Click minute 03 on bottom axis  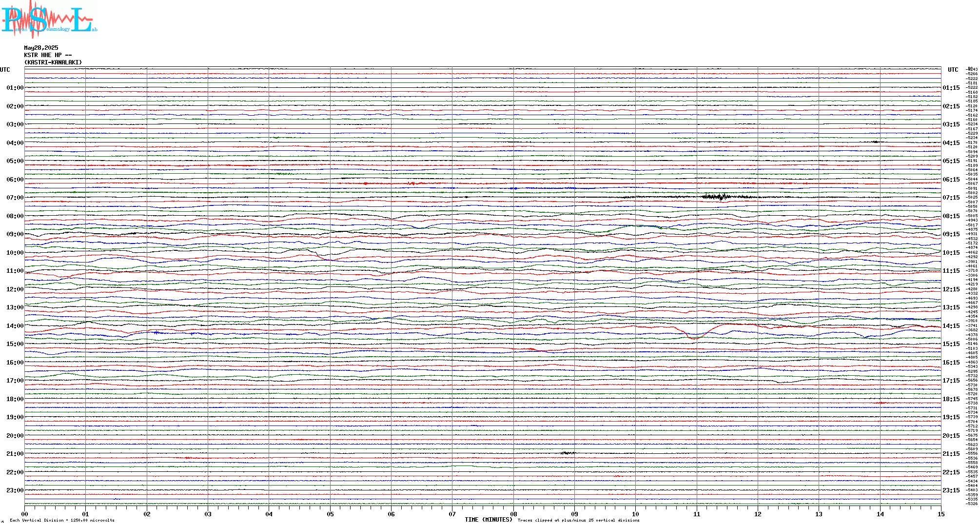[x=208, y=514]
